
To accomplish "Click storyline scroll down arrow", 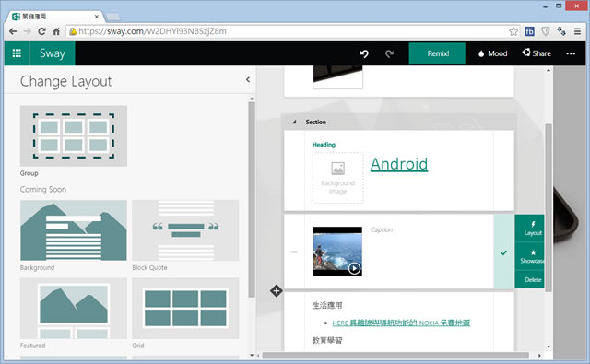I will point(549,346).
